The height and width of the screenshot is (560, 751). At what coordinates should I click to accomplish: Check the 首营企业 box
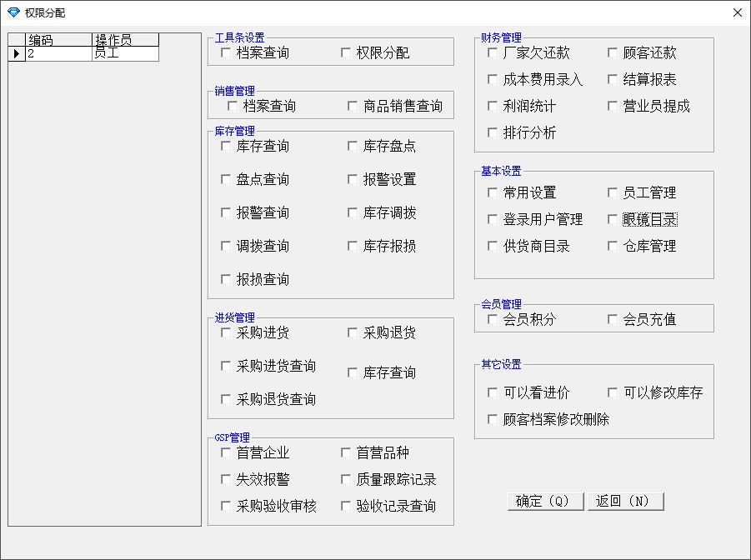226,453
